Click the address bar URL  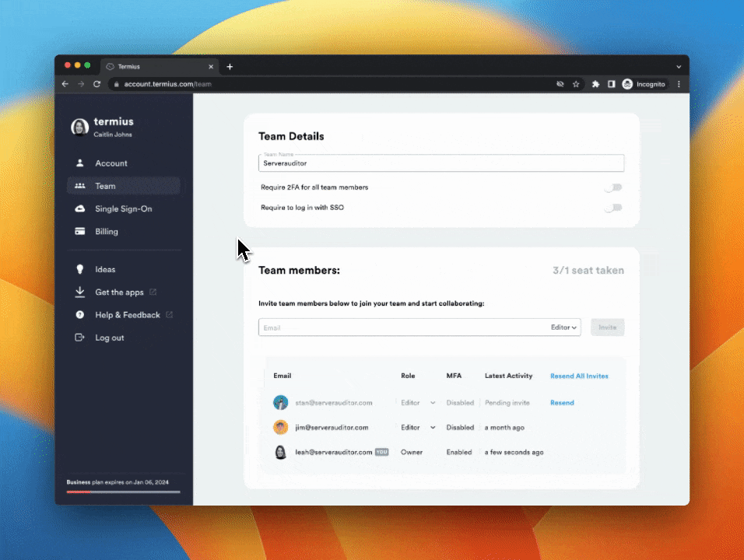pos(167,84)
